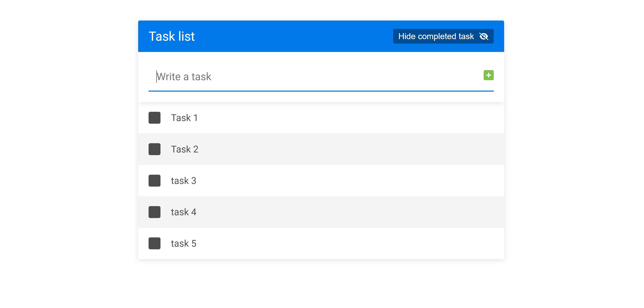Screen dimensions: 644x308
Task: Click the Task 2 label text
Action: click(x=184, y=149)
